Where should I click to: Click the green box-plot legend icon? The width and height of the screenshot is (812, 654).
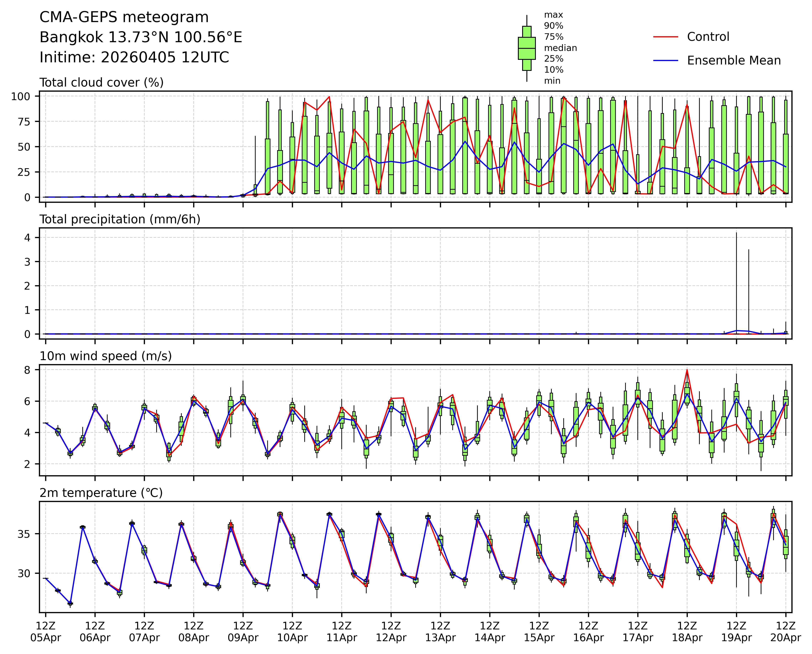click(x=526, y=48)
